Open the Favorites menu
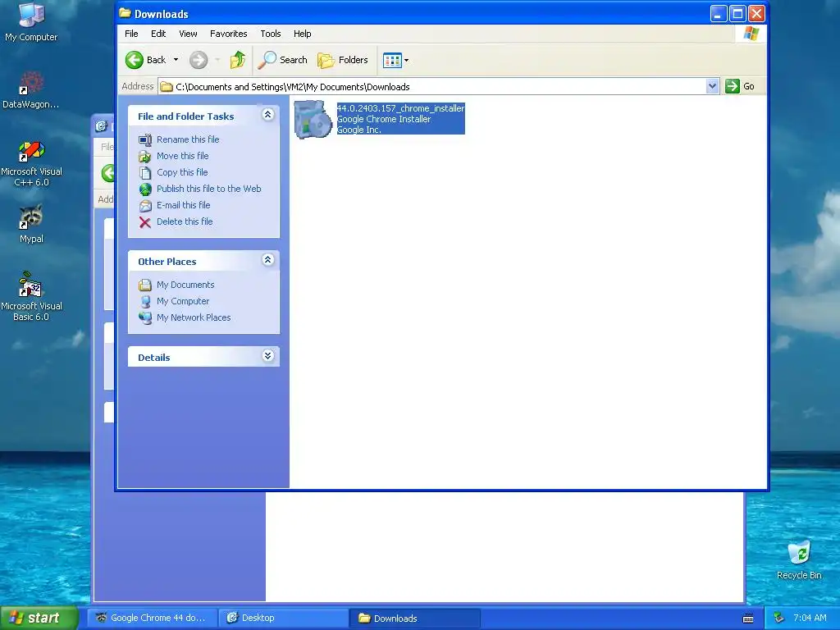Image resolution: width=840 pixels, height=630 pixels. coord(228,34)
